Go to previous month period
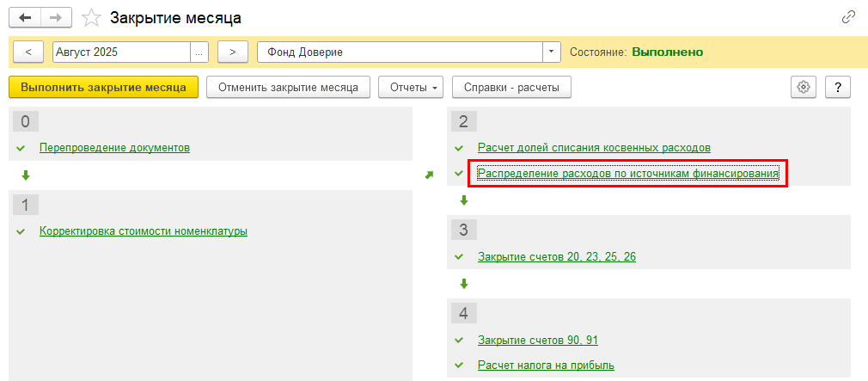The height and width of the screenshot is (381, 868). 28,52
